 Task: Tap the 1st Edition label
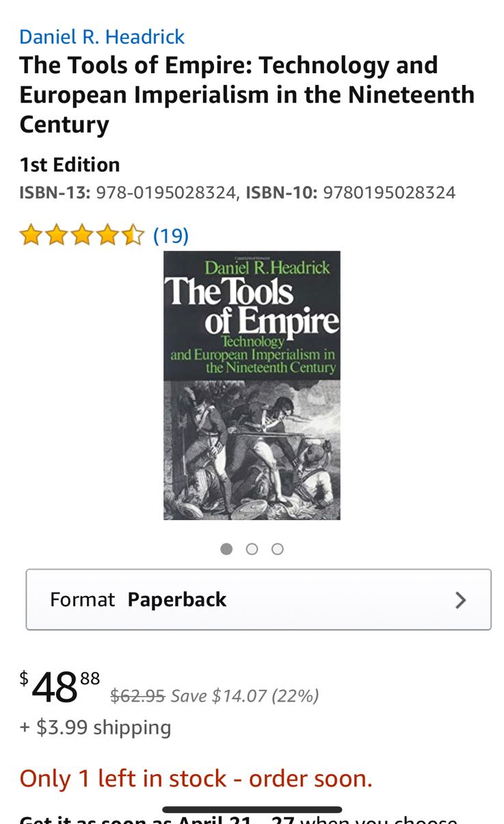click(70, 165)
